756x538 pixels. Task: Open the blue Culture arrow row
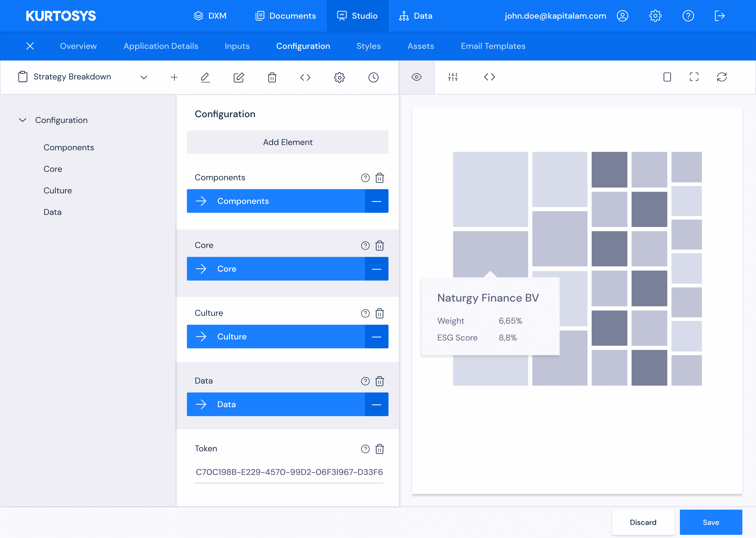tap(276, 337)
